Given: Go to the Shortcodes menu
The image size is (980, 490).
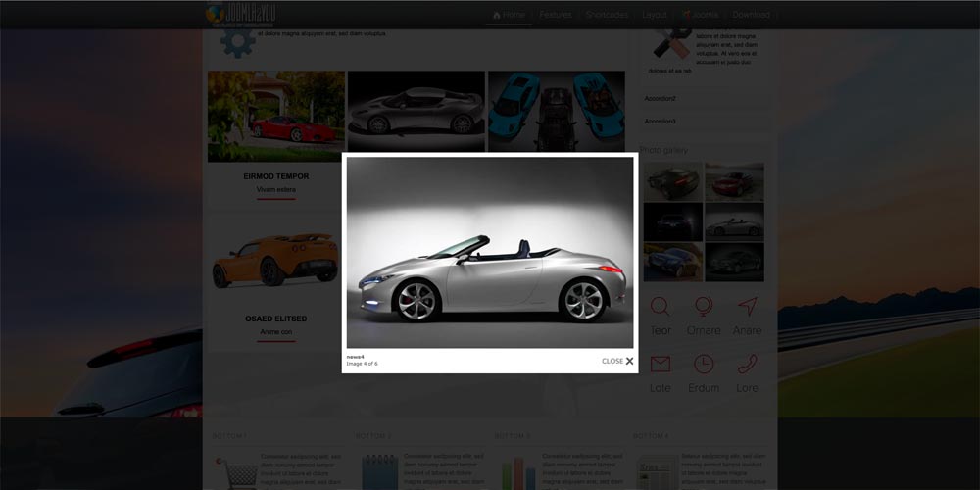Looking at the screenshot, I should 607,15.
